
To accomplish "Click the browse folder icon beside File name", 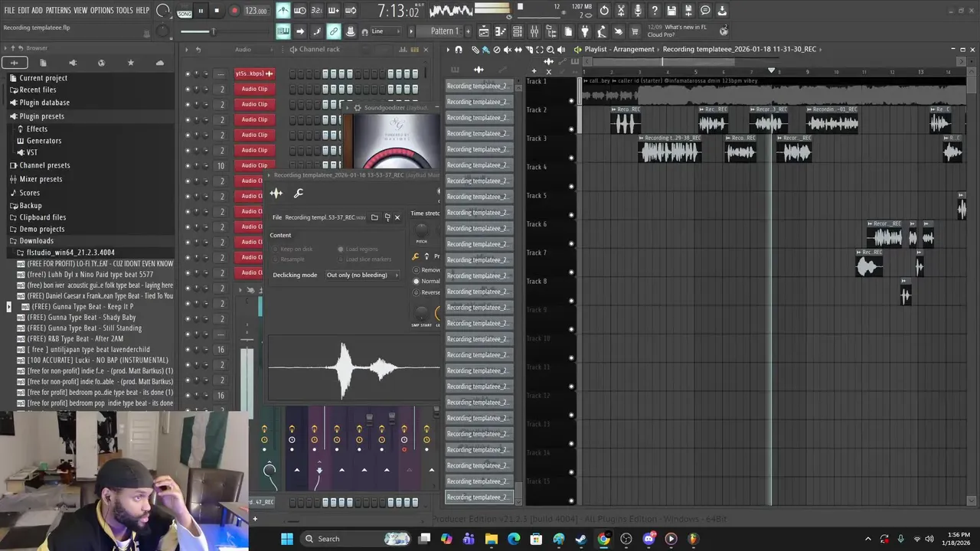I will pos(374,217).
